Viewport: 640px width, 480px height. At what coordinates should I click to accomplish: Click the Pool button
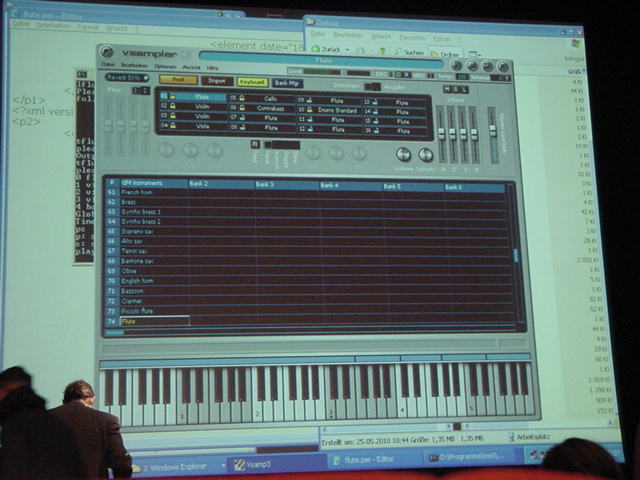pos(178,80)
